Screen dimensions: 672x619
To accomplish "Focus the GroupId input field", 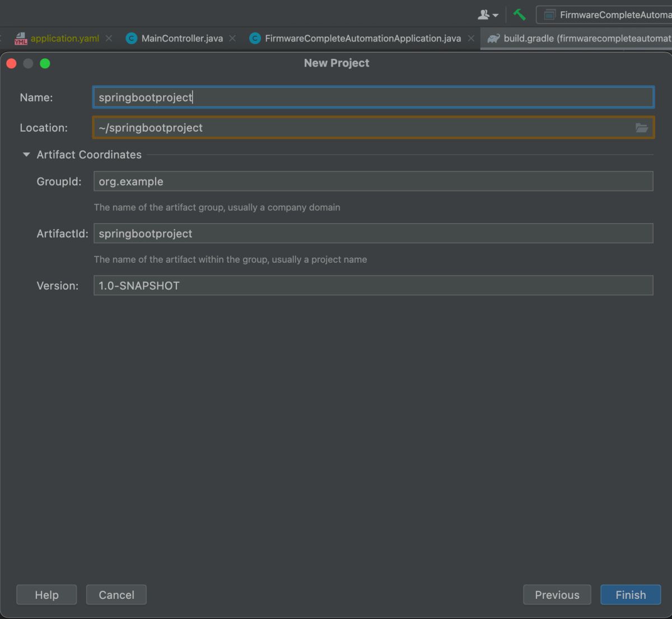I will click(373, 181).
